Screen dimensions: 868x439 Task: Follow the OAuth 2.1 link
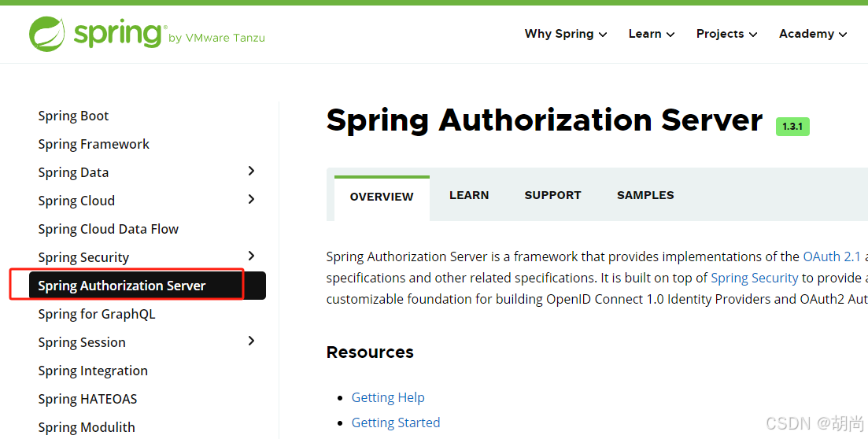832,256
